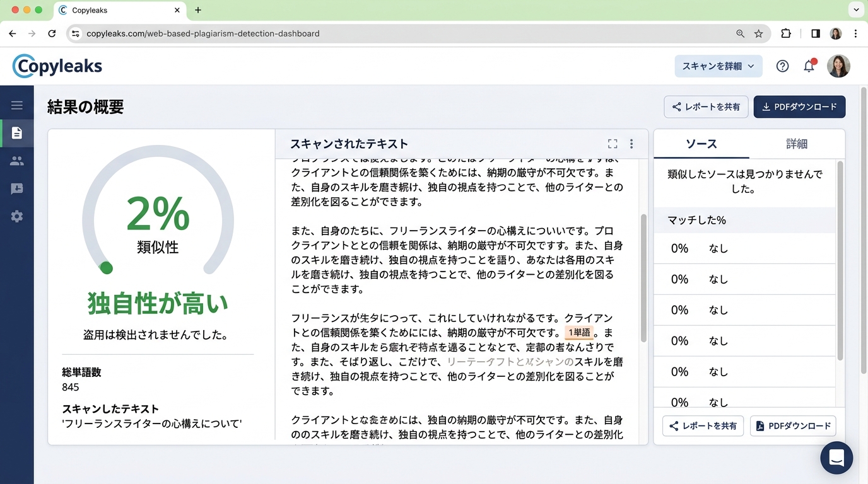This screenshot has height=484, width=868.
Task: Click the help question mark icon
Action: 782,66
